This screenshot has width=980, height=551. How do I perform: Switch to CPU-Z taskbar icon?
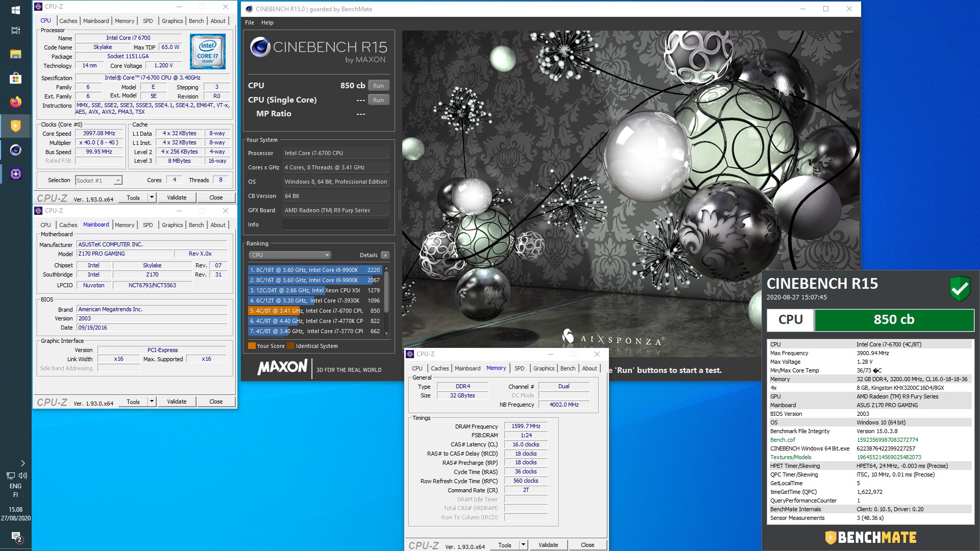15,174
